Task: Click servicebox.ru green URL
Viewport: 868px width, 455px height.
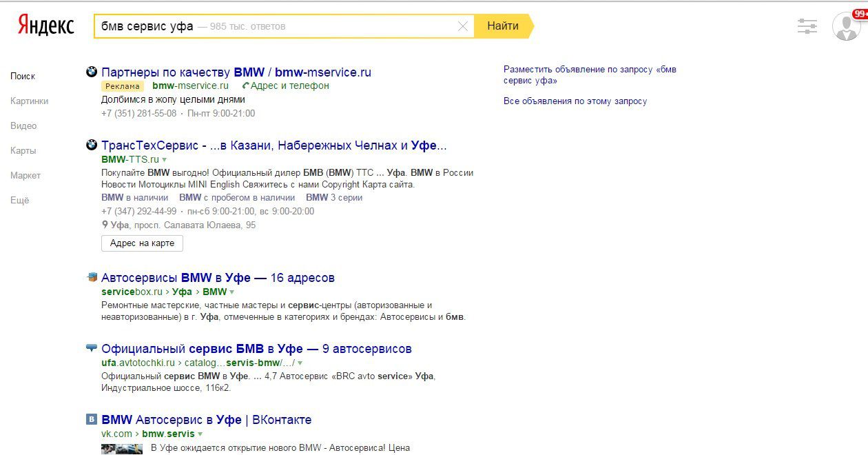Action: (x=132, y=292)
